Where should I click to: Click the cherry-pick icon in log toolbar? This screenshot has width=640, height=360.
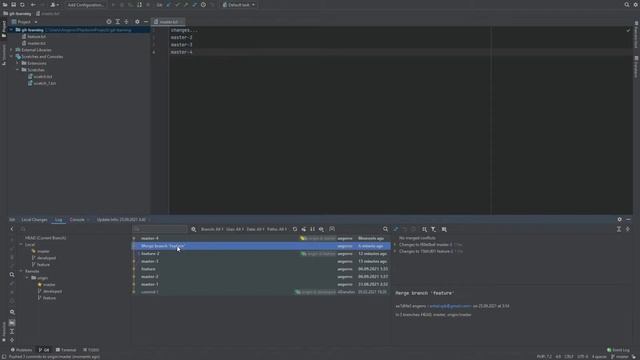tap(304, 229)
